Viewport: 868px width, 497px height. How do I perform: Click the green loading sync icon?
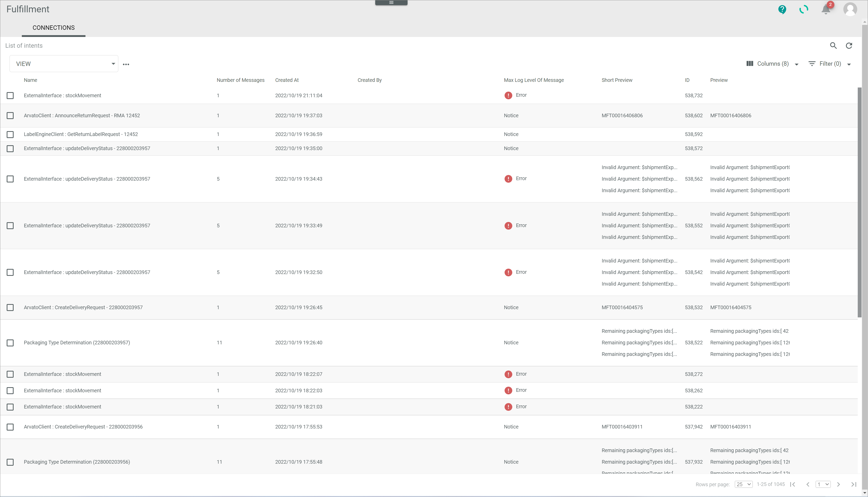[804, 9]
